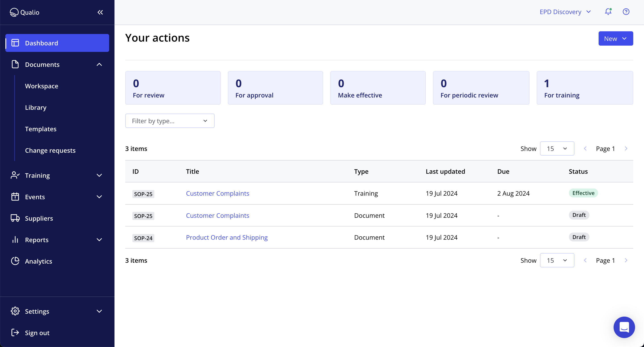Image resolution: width=644 pixels, height=347 pixels.
Task: Select the Reports bar-chart icon
Action: coord(15,239)
